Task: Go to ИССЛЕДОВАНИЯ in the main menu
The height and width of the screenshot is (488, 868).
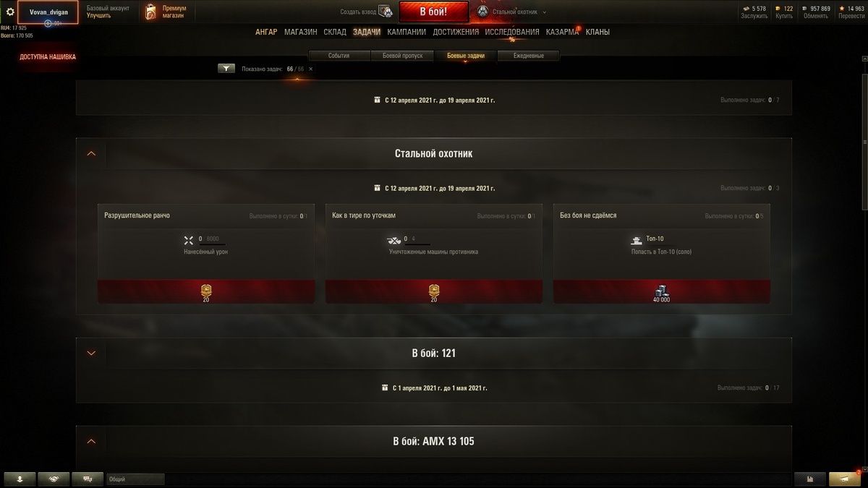Action: click(512, 32)
